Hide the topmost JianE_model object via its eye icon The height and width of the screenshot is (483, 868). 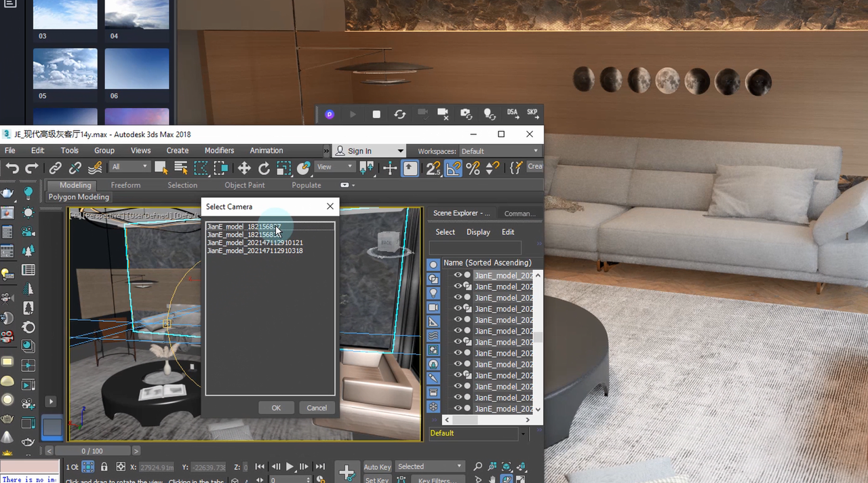coord(458,275)
